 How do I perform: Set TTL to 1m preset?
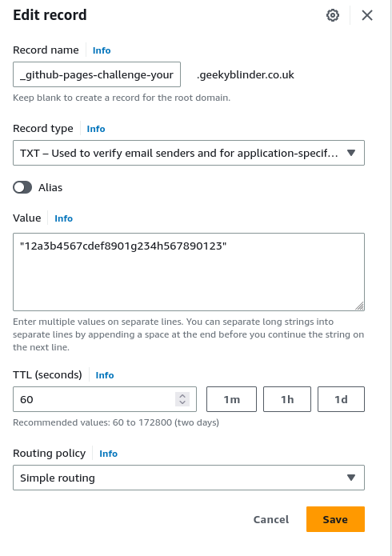[x=231, y=399]
